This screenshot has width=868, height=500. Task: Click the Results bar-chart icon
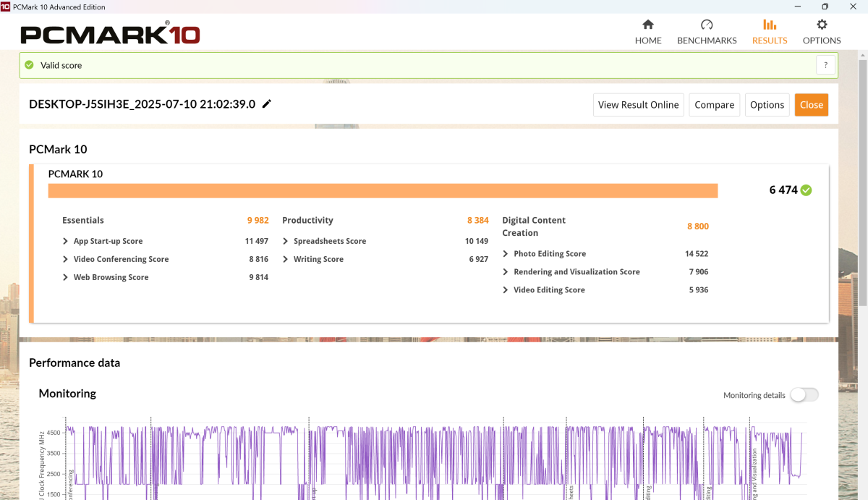pos(770,25)
